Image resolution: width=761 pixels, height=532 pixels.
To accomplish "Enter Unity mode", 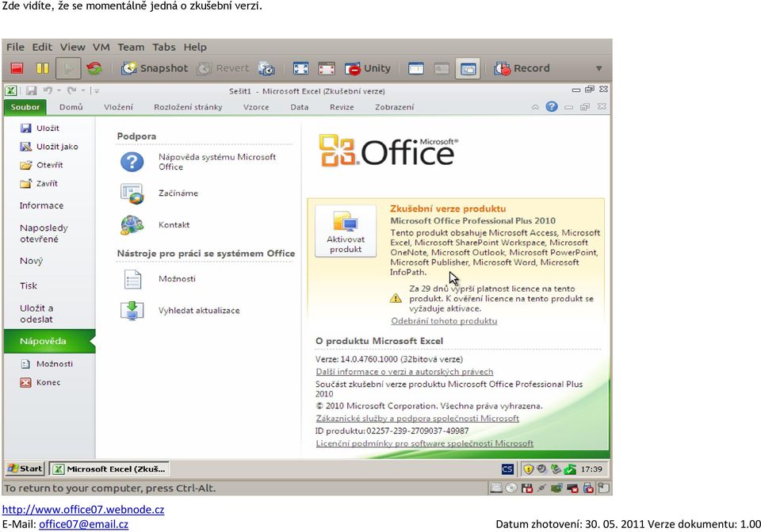I will 367,68.
